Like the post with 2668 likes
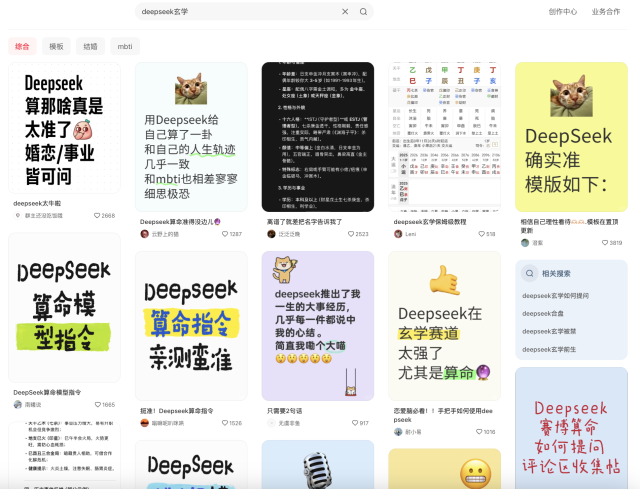Viewport: 640px width, 489px height. click(97, 216)
